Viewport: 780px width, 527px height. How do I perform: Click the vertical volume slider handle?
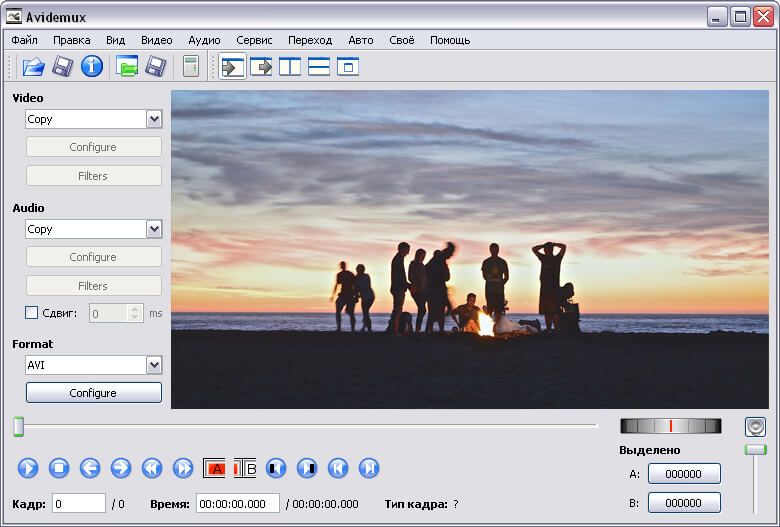(755, 450)
